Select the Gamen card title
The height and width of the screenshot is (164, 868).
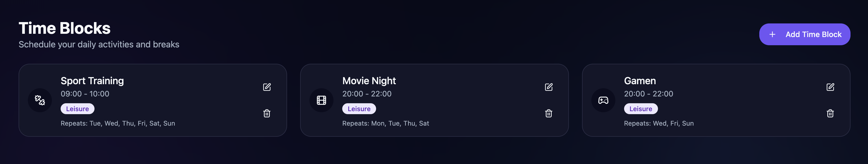pos(640,81)
